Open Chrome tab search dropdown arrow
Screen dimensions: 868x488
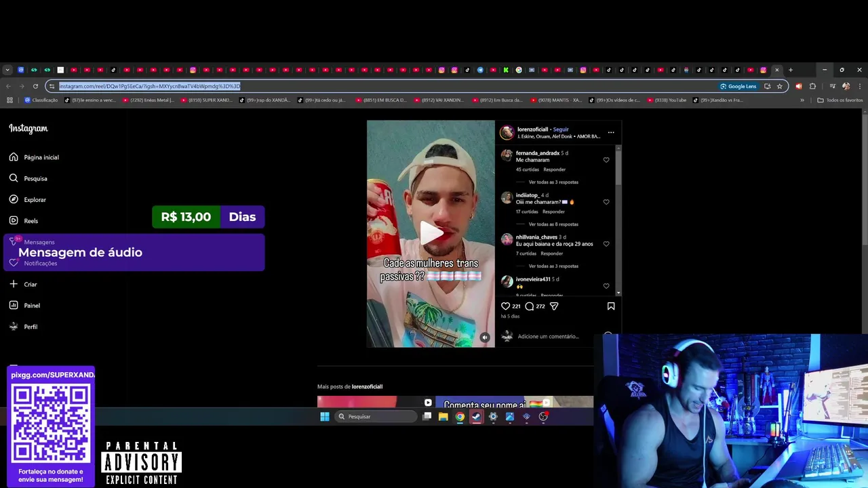[x=7, y=70]
